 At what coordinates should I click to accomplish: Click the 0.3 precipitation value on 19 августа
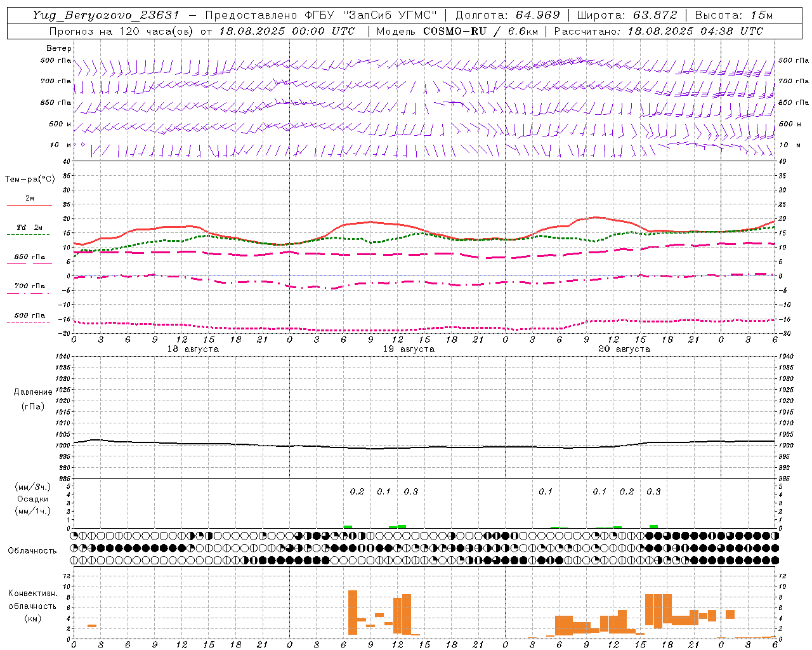(x=411, y=491)
